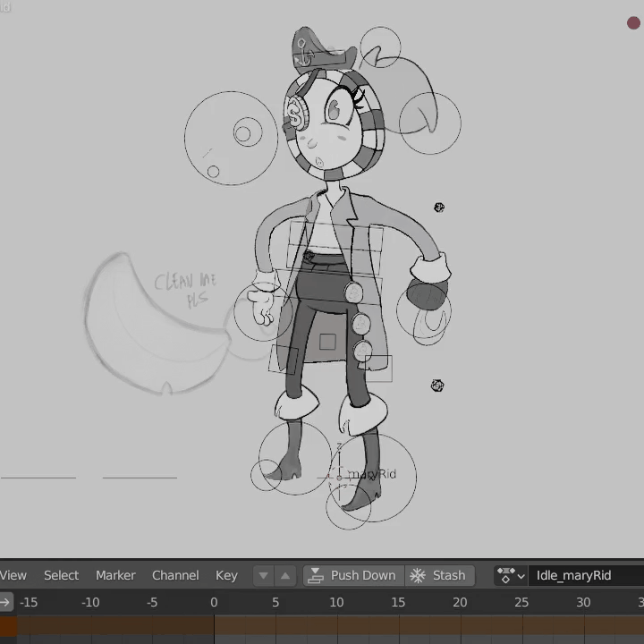Expand the action browse dropdown
The image size is (644, 644).
tap(511, 575)
